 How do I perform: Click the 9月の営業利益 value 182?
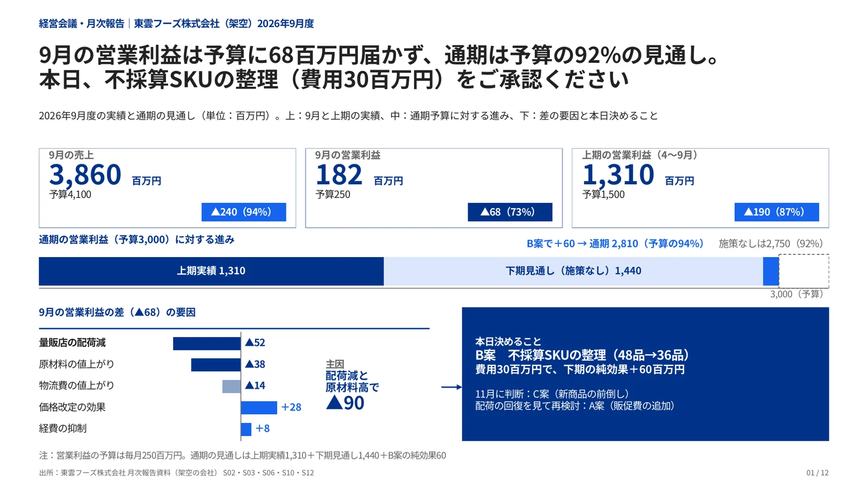pyautogui.click(x=339, y=175)
